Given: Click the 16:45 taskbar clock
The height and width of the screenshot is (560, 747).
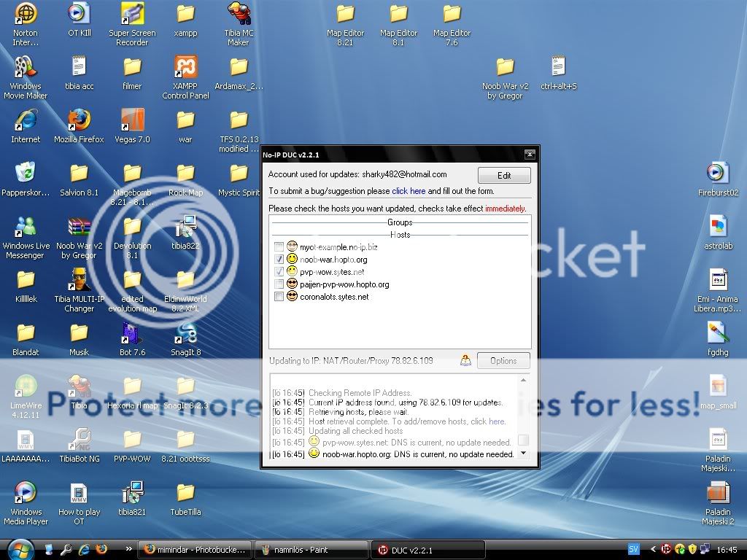Looking at the screenshot, I should (727, 550).
